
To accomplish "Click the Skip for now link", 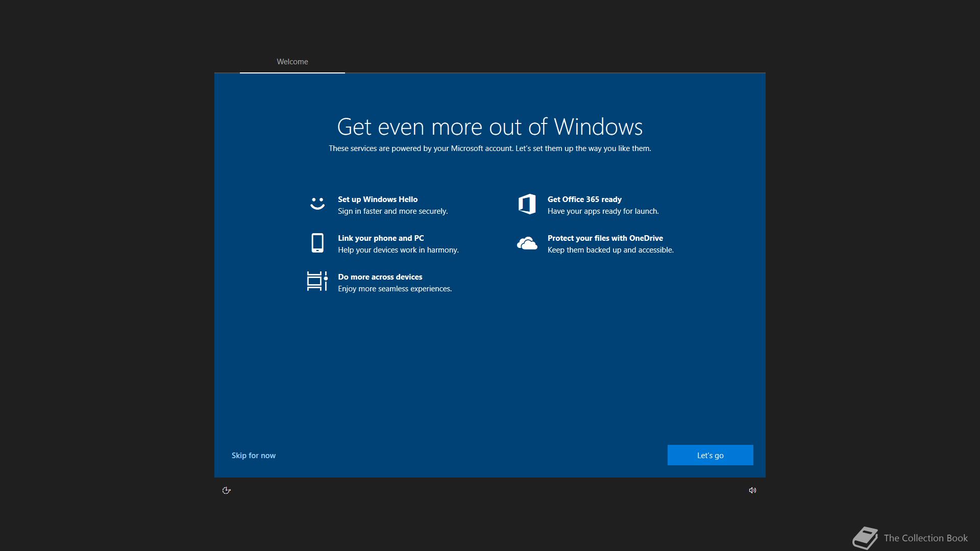I will pos(254,456).
